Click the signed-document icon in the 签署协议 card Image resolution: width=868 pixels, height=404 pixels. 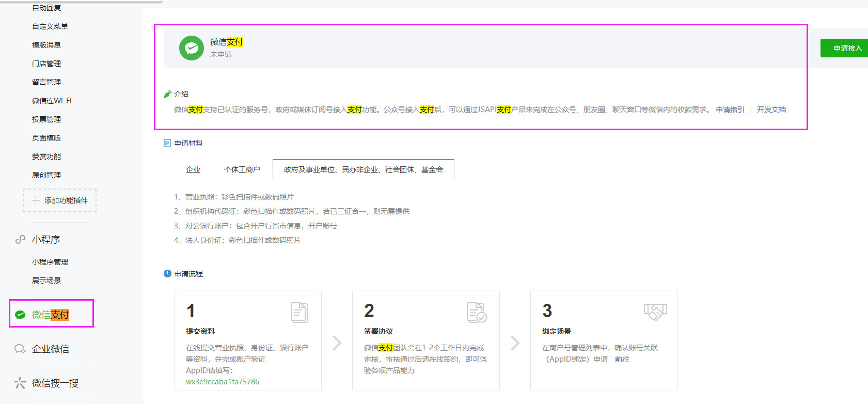point(477,313)
